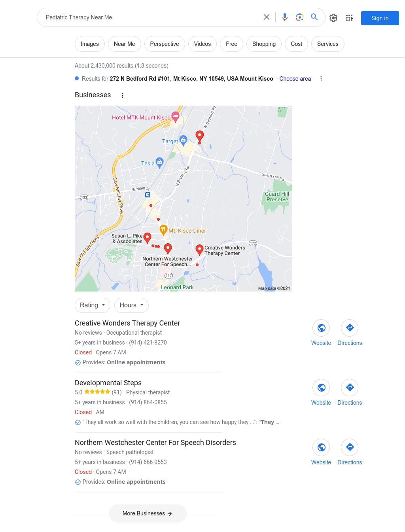Open location result options menu
The width and height of the screenshot is (405, 532).
click(x=321, y=78)
